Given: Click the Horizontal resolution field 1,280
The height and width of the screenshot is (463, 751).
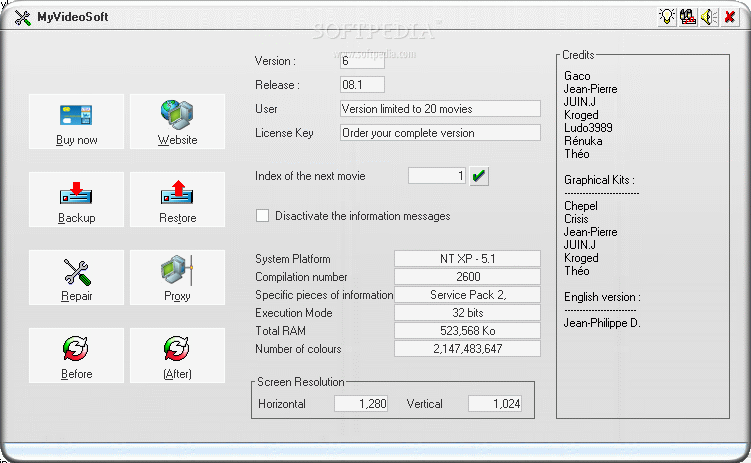Looking at the screenshot, I should [x=361, y=404].
